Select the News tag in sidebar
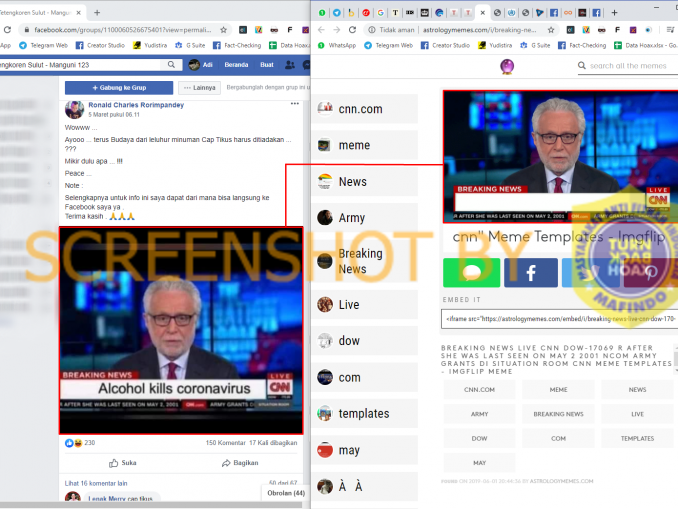 pos(365,182)
